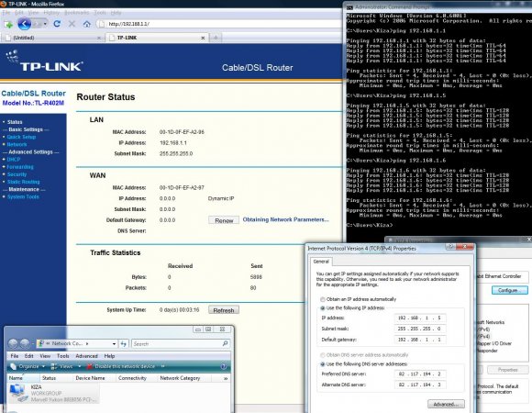Click the TP-LINK logo
The width and height of the screenshot is (532, 413).
pyautogui.click(x=44, y=61)
